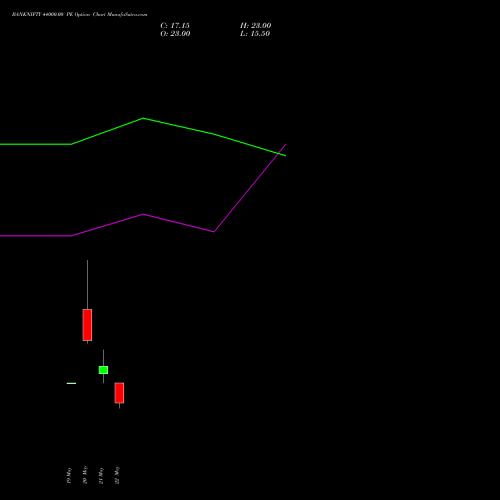Screen dimensions: 500x500
Task: Click the 19 May date label
Action: click(x=69, y=475)
